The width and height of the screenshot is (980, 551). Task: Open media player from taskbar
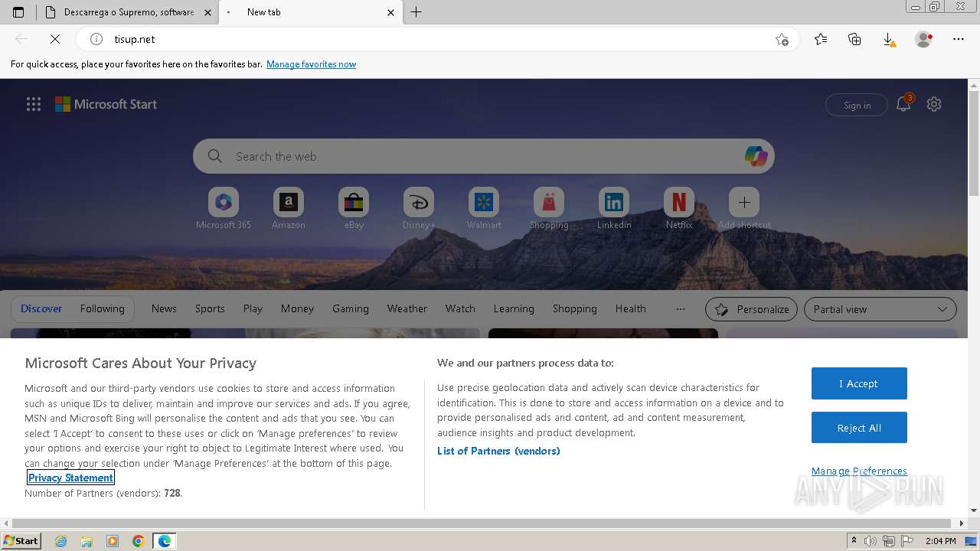113,541
